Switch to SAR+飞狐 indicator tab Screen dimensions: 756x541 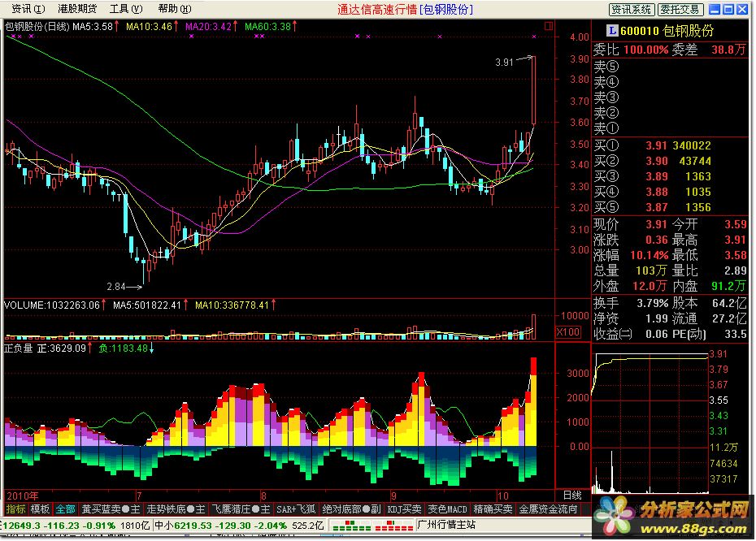click(x=296, y=509)
